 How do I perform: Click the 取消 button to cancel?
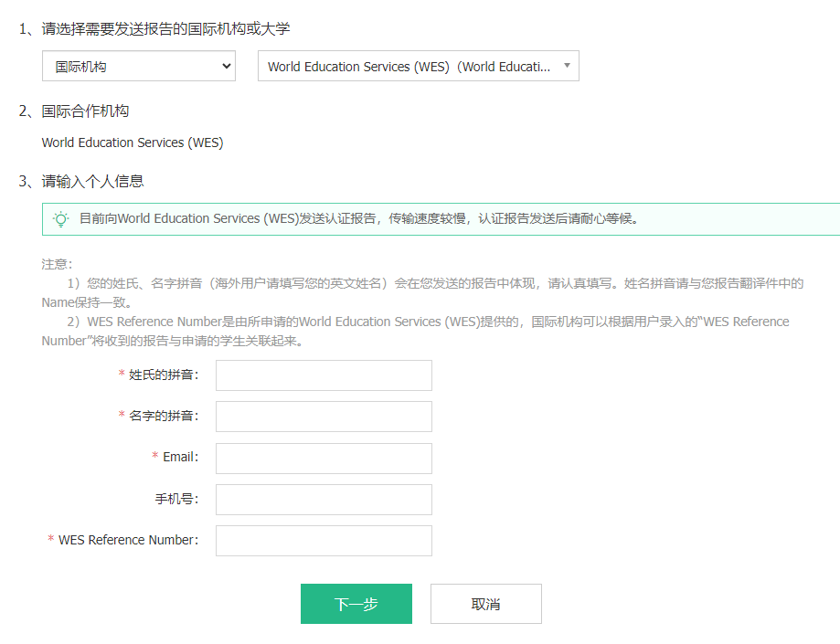[x=485, y=604]
